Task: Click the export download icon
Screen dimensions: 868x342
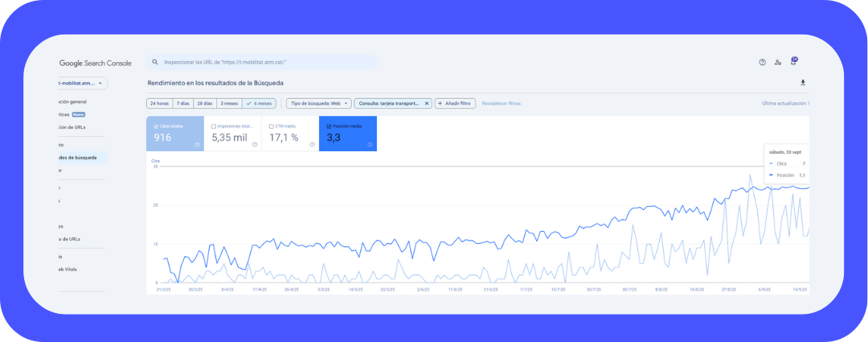Action: pyautogui.click(x=802, y=83)
